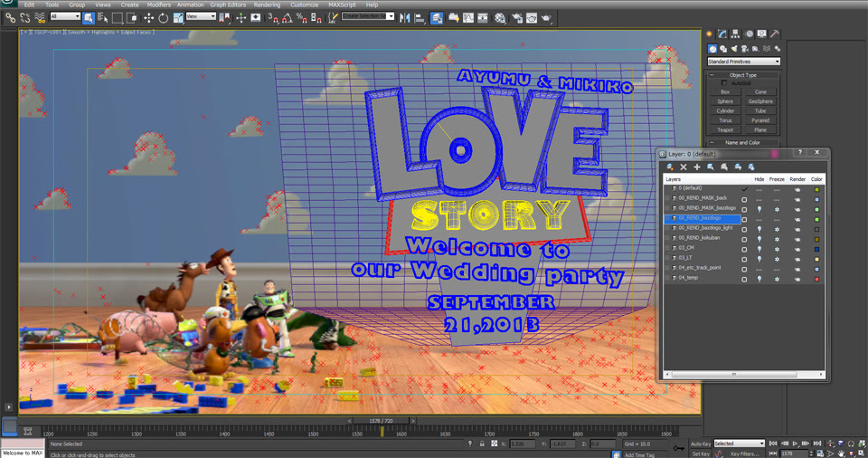
Task: Open the Modify command panel tab
Action: click(722, 33)
